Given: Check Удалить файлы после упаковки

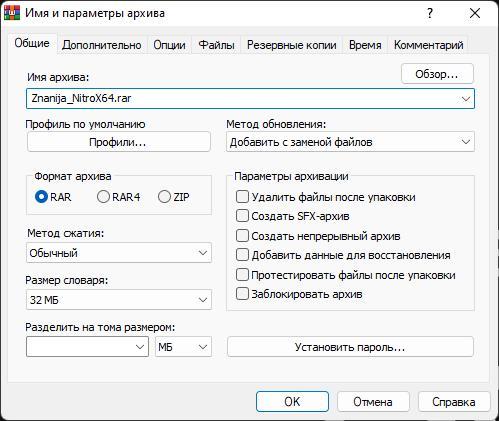Looking at the screenshot, I should tap(242, 197).
